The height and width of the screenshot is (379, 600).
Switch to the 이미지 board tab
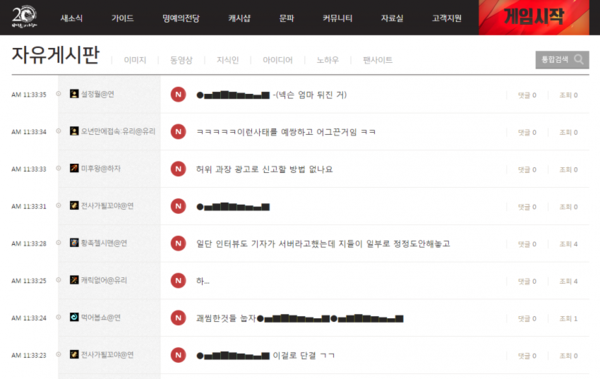(x=135, y=60)
